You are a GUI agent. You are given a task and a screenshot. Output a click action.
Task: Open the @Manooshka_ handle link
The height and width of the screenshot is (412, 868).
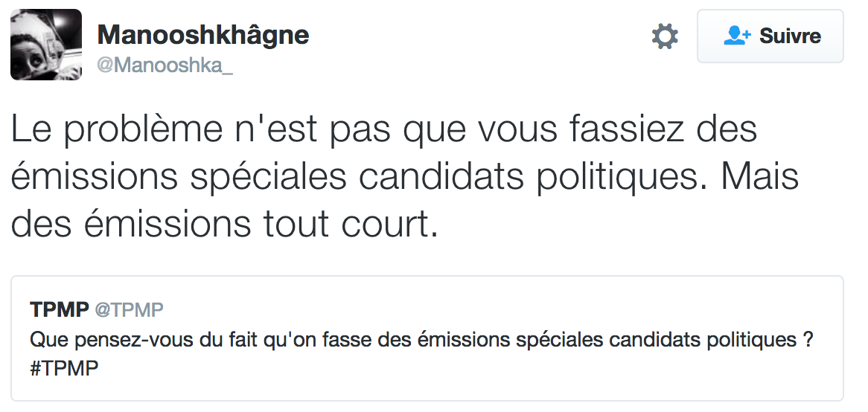tap(165, 65)
